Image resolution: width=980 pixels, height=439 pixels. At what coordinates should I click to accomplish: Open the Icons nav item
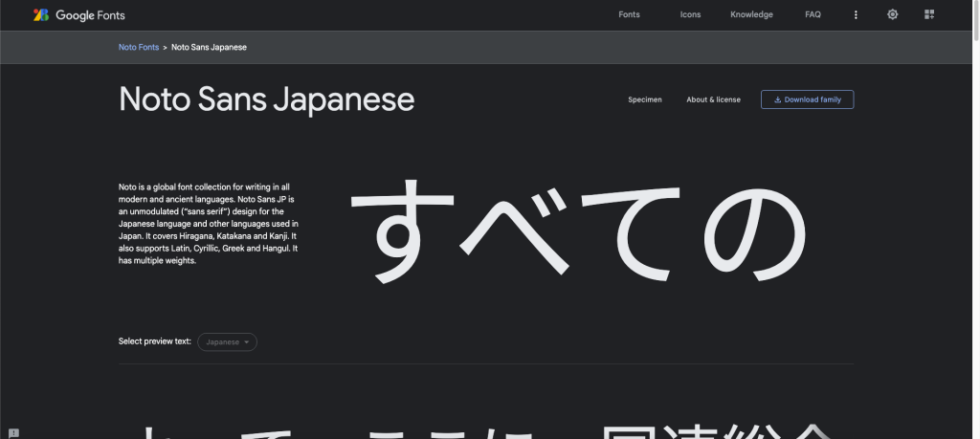(x=690, y=14)
